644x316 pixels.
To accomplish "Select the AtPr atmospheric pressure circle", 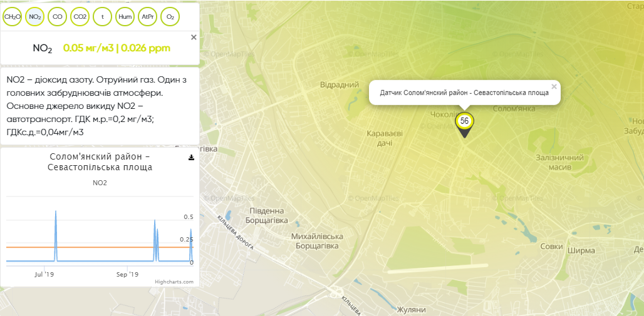I will (148, 17).
